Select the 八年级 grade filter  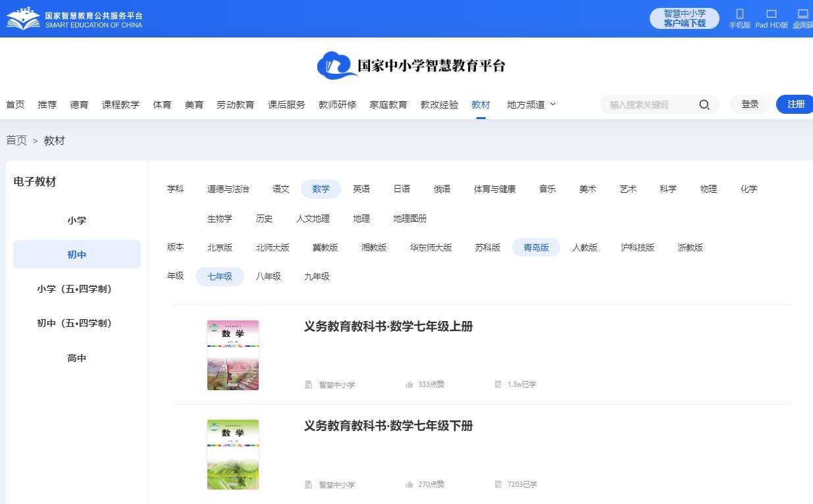tap(268, 276)
